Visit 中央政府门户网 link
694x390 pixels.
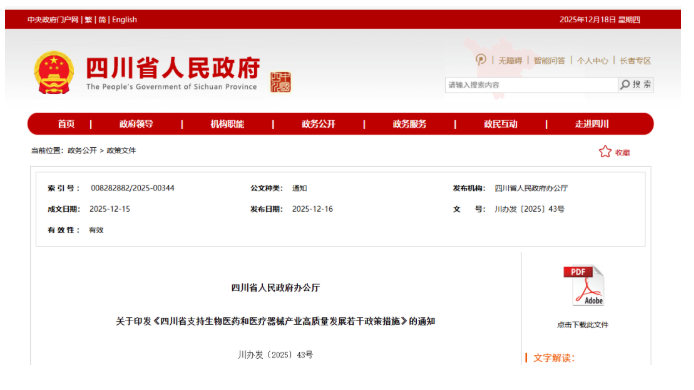[53, 19]
